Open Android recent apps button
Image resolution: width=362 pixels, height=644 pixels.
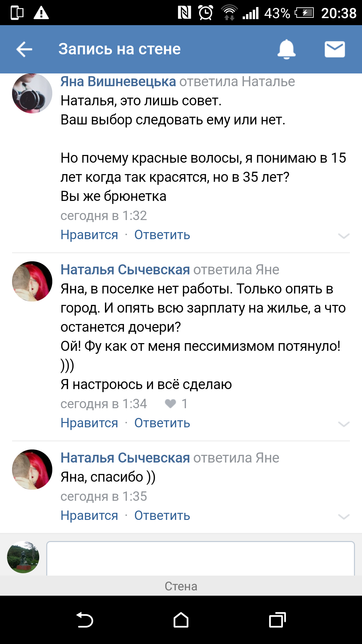click(277, 620)
